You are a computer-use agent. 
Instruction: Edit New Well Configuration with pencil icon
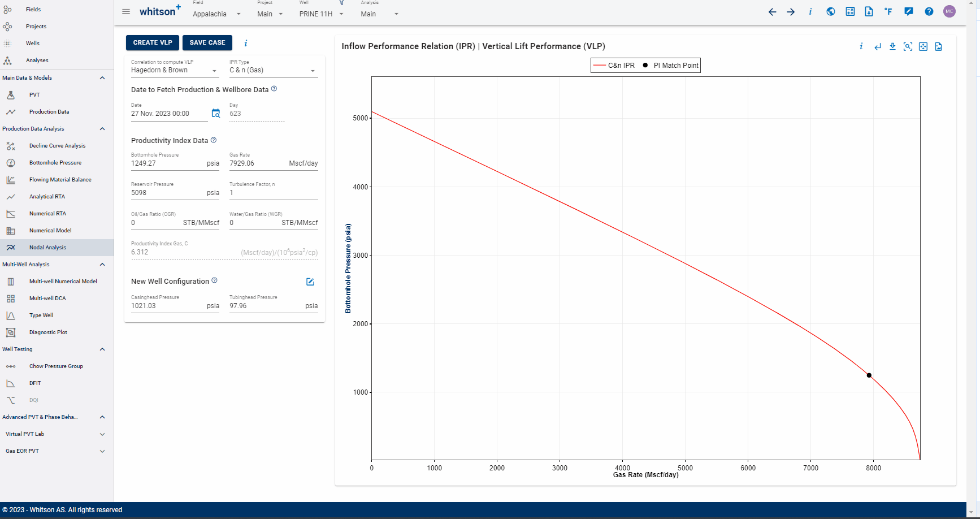pyautogui.click(x=310, y=282)
